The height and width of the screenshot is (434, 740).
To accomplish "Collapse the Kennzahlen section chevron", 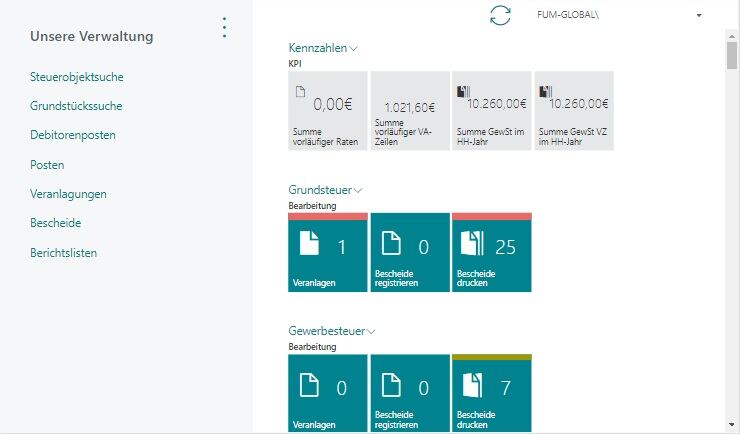I will click(x=355, y=48).
